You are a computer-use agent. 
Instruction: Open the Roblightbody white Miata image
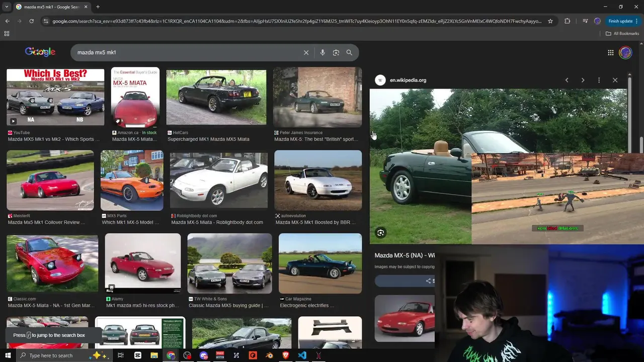click(x=219, y=180)
